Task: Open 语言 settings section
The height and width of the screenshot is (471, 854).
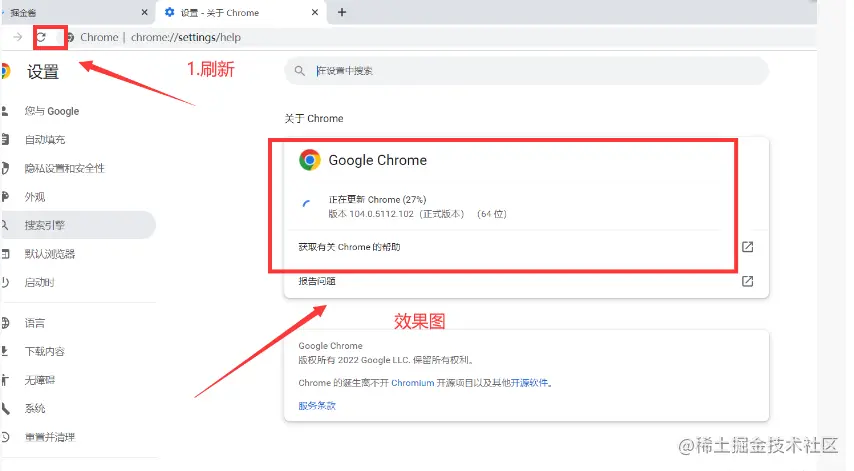Action: (x=35, y=323)
